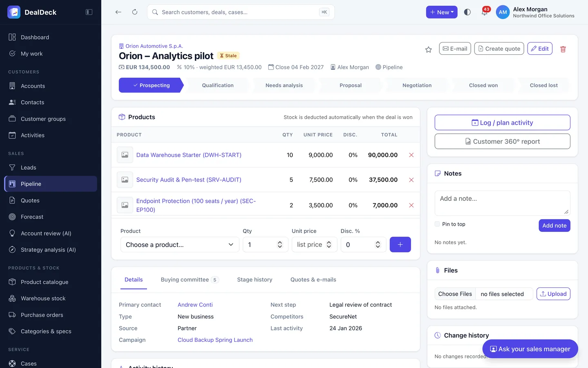Add the product with the plus button
Screen dimensions: 588x368
click(400, 245)
